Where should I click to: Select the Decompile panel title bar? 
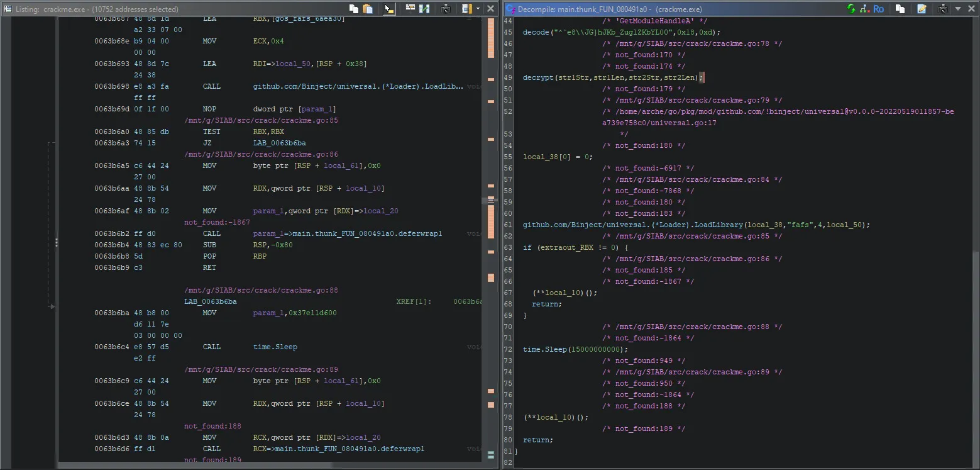(x=674, y=9)
